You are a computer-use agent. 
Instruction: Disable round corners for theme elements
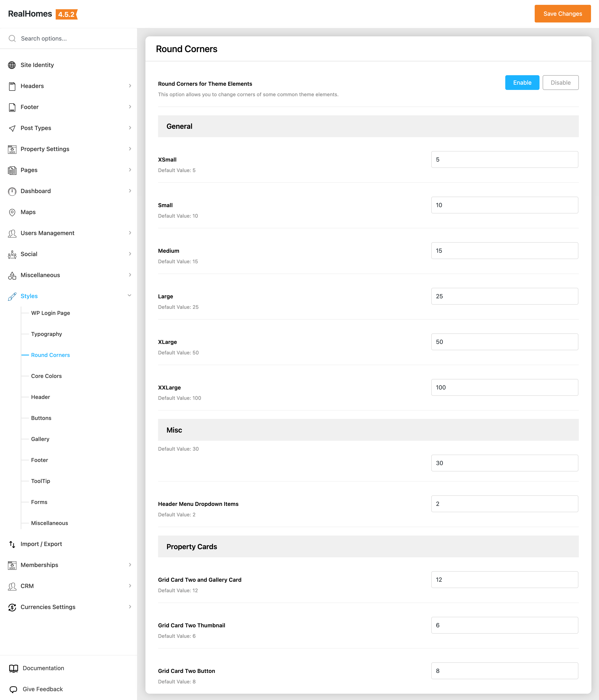(560, 82)
